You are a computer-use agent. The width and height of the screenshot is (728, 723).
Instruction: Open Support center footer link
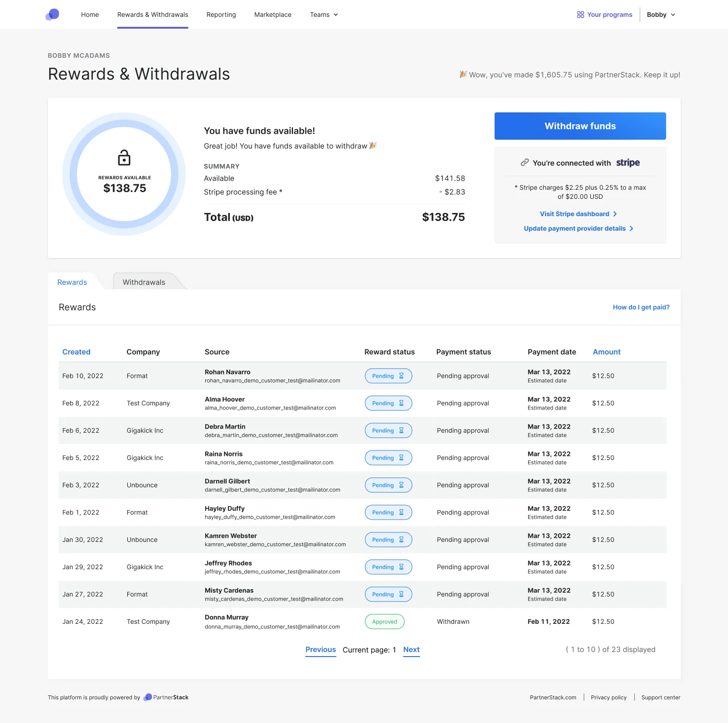[661, 697]
